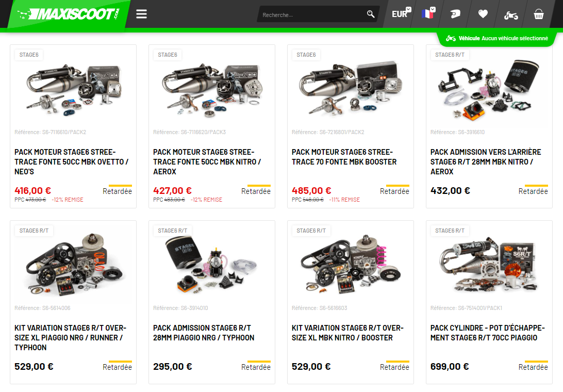The height and width of the screenshot is (392, 563).
Task: Go to Maxiscoot home via logo
Action: 69,14
